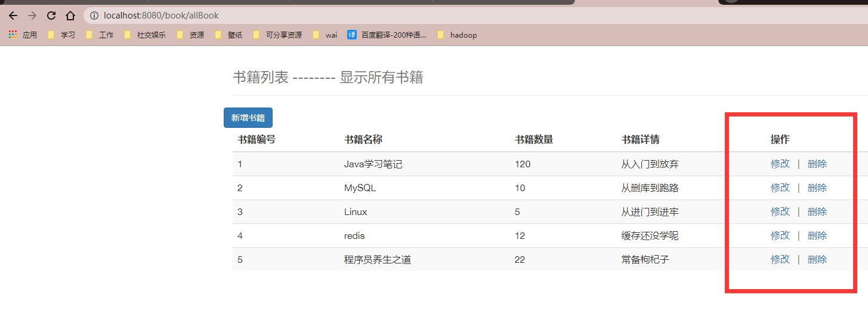Screen dimensions: 868x316
Task: Click the 新增书籍 button
Action: pyautogui.click(x=248, y=118)
